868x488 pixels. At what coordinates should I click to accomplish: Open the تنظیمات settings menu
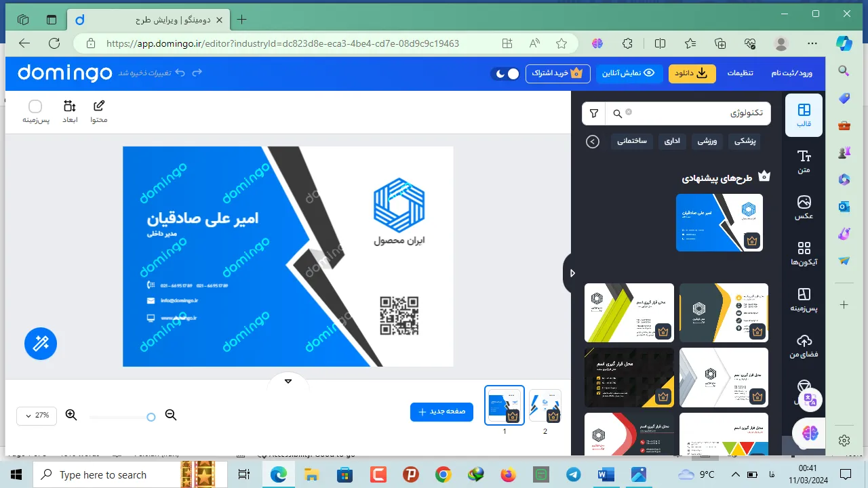[741, 73]
